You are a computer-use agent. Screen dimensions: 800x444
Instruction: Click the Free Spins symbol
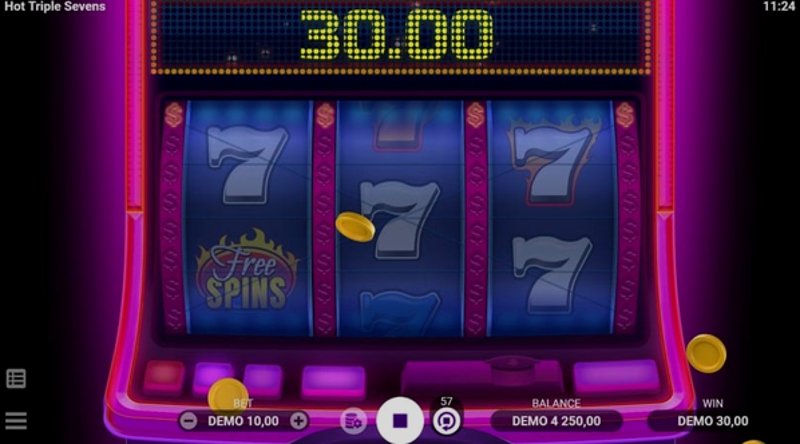click(247, 272)
